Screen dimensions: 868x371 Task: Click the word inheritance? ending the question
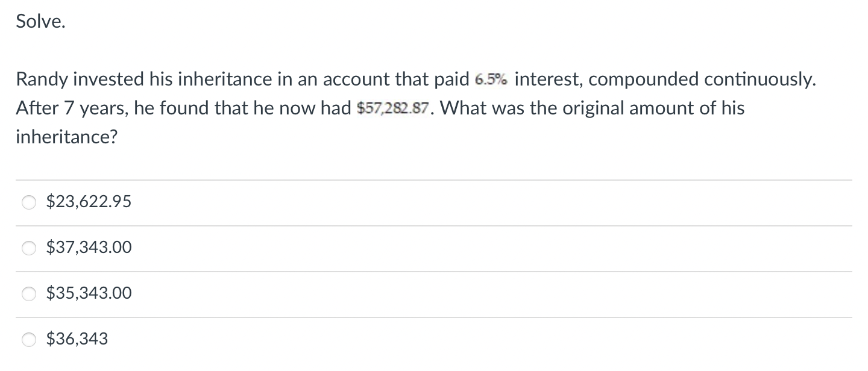point(67,137)
